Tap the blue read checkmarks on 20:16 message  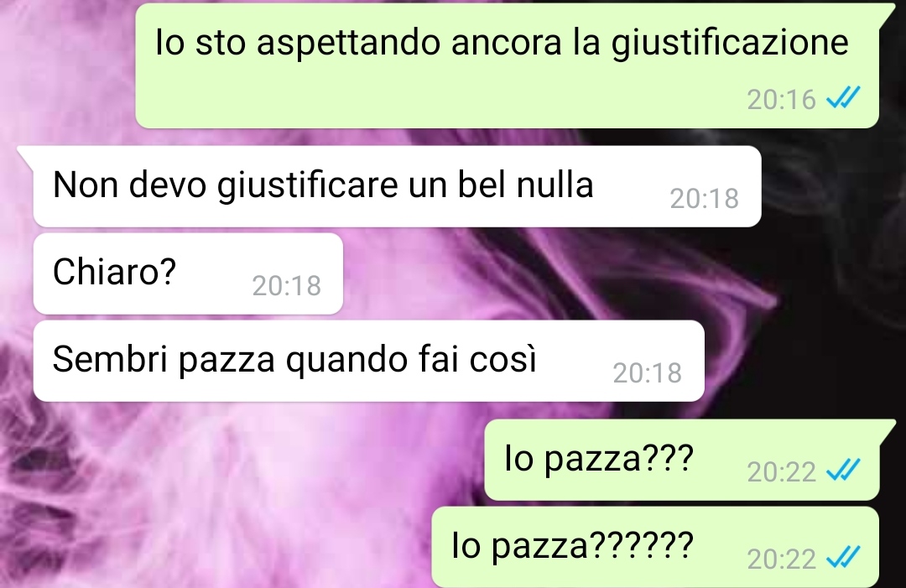[x=843, y=97]
